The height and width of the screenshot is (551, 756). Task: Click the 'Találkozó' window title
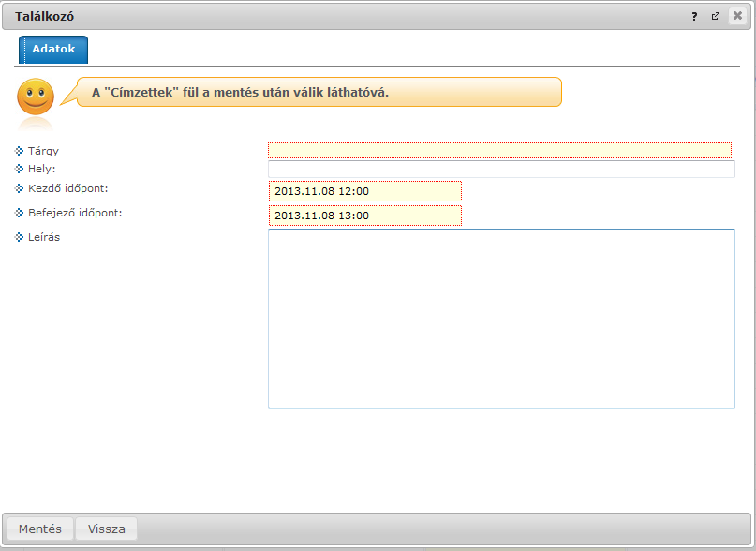point(44,17)
